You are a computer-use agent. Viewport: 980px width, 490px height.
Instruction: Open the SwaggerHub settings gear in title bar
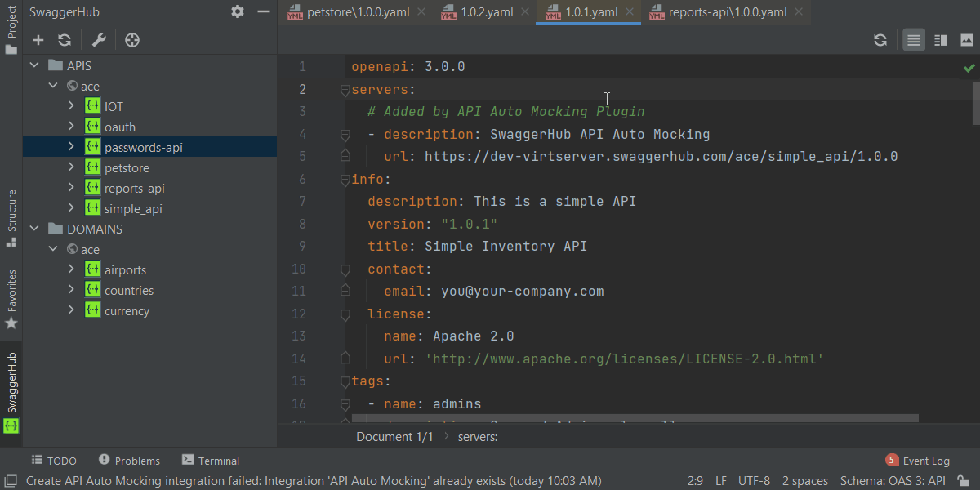[x=237, y=11]
